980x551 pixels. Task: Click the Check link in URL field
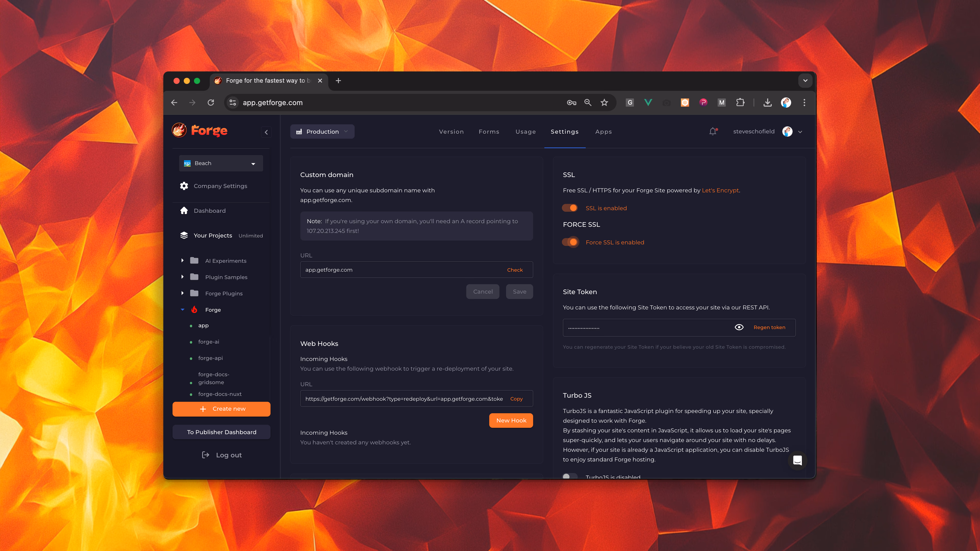[x=515, y=270]
